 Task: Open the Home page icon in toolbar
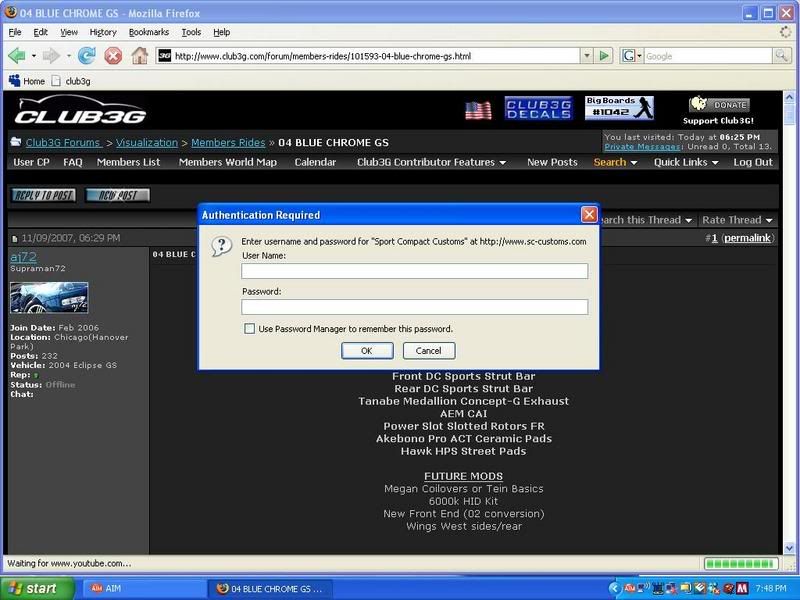(139, 55)
